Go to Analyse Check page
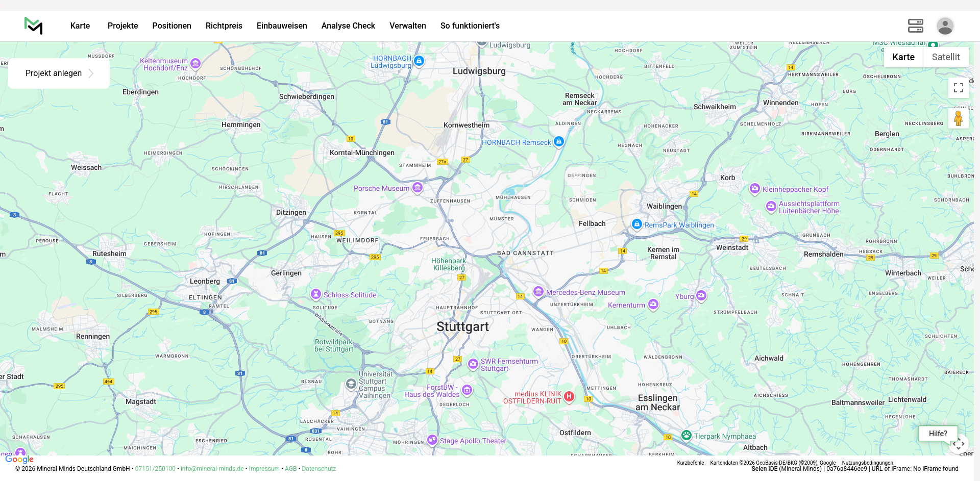The height and width of the screenshot is (481, 980). pyautogui.click(x=348, y=26)
